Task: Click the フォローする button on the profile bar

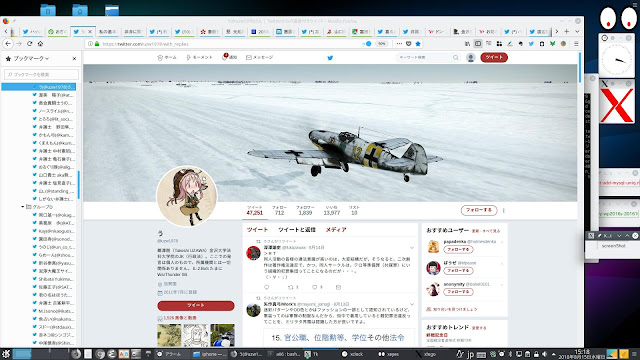Action: click(x=479, y=210)
